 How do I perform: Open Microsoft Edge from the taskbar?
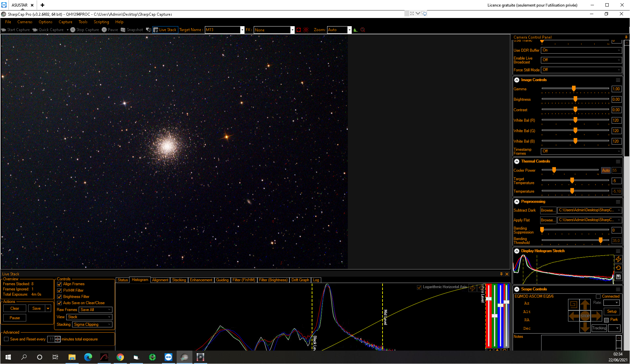[x=88, y=357]
